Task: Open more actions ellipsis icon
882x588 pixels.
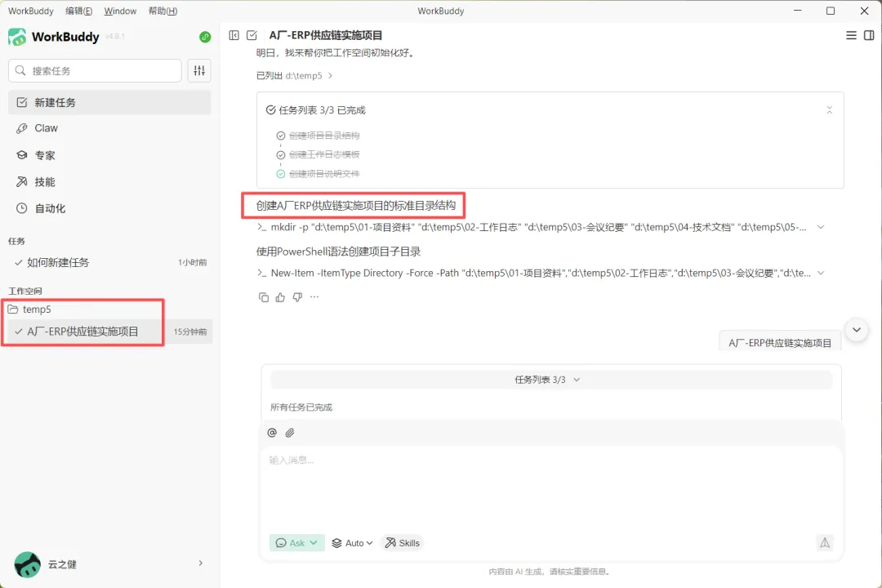Action: [314, 296]
